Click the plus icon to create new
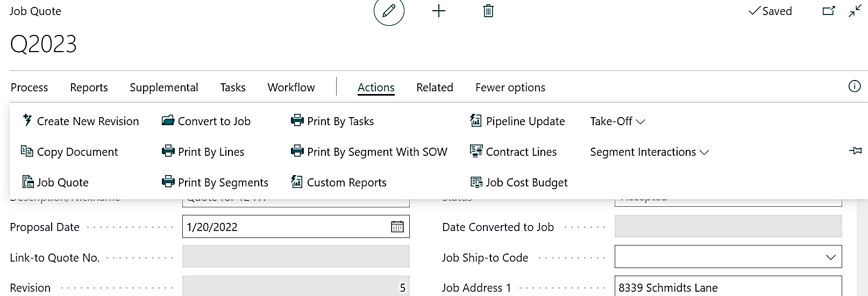868x296 pixels. [439, 11]
